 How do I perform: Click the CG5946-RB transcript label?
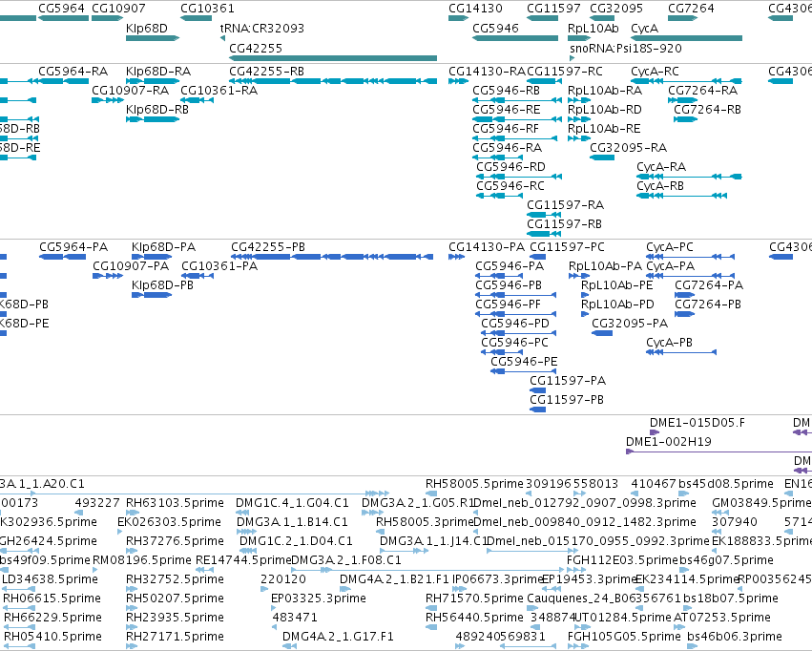pyautogui.click(x=506, y=90)
